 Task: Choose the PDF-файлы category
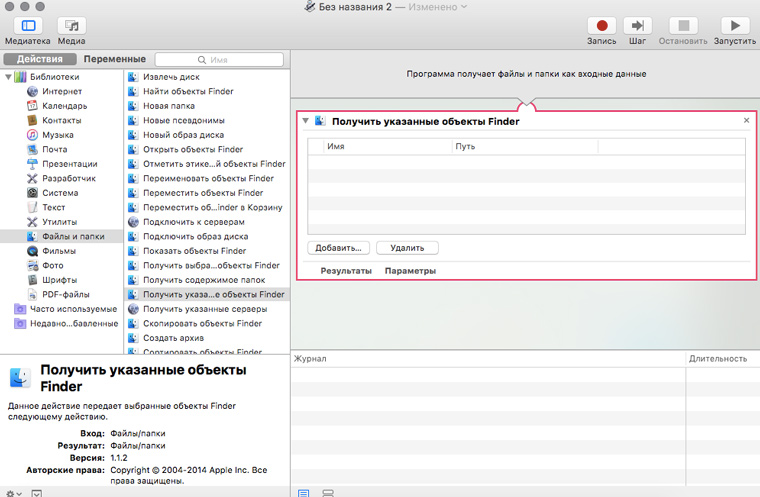65,294
